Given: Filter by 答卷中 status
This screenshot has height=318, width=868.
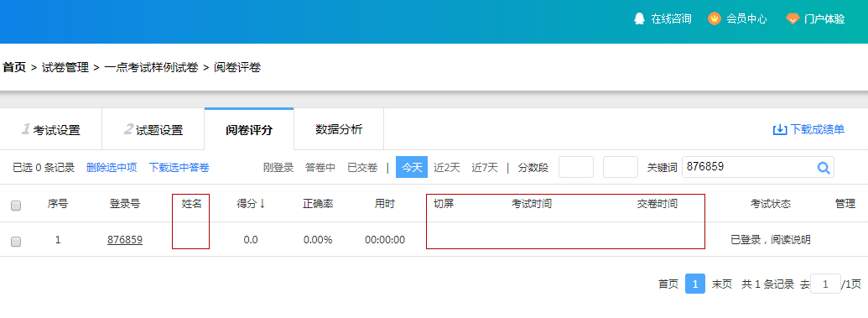Looking at the screenshot, I should tap(320, 167).
